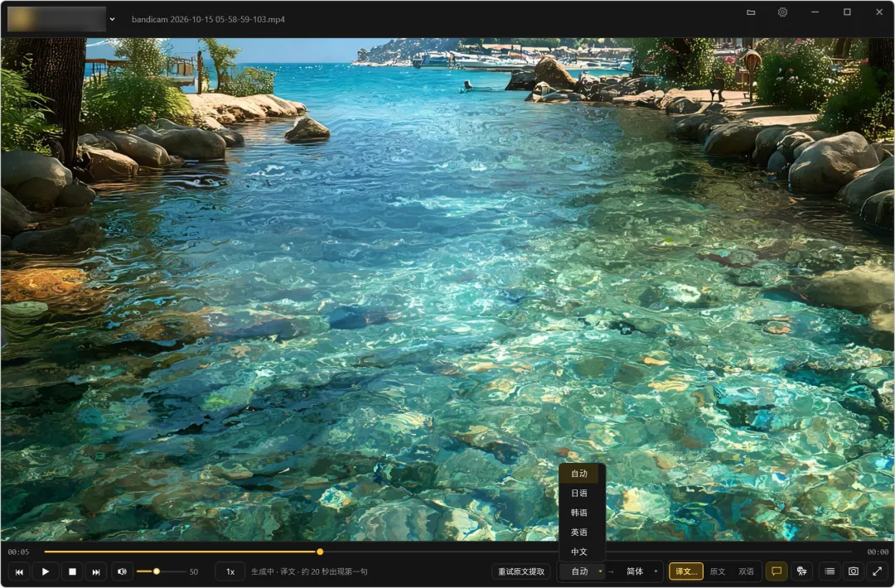The width and height of the screenshot is (895, 588).
Task: Open the playlist list icon
Action: [830, 571]
